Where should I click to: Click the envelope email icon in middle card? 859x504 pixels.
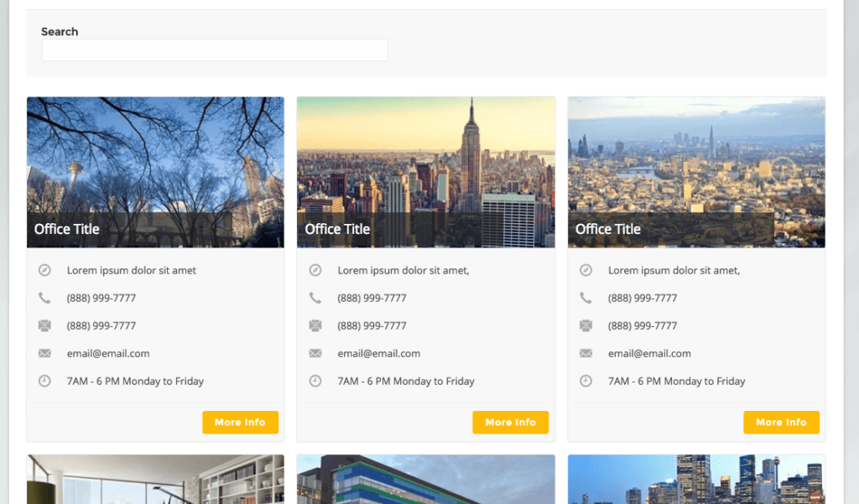pyautogui.click(x=315, y=353)
